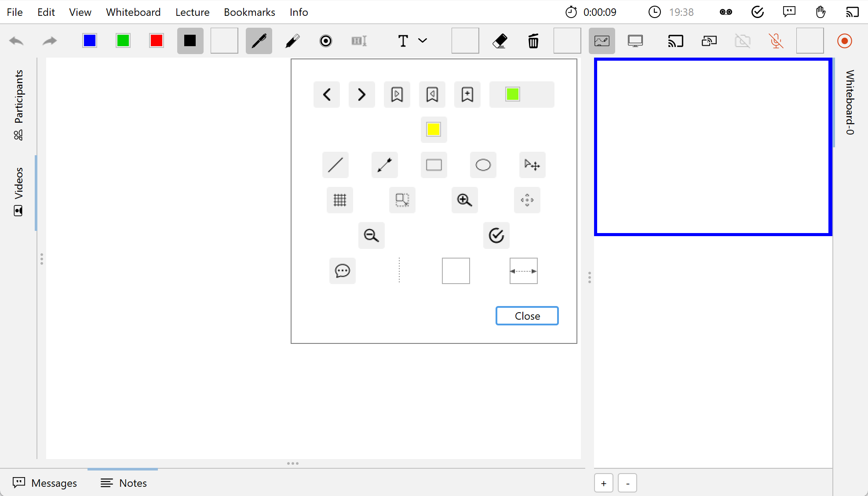The width and height of the screenshot is (868, 496).
Task: Select the Highlighter tool
Action: 292,40
